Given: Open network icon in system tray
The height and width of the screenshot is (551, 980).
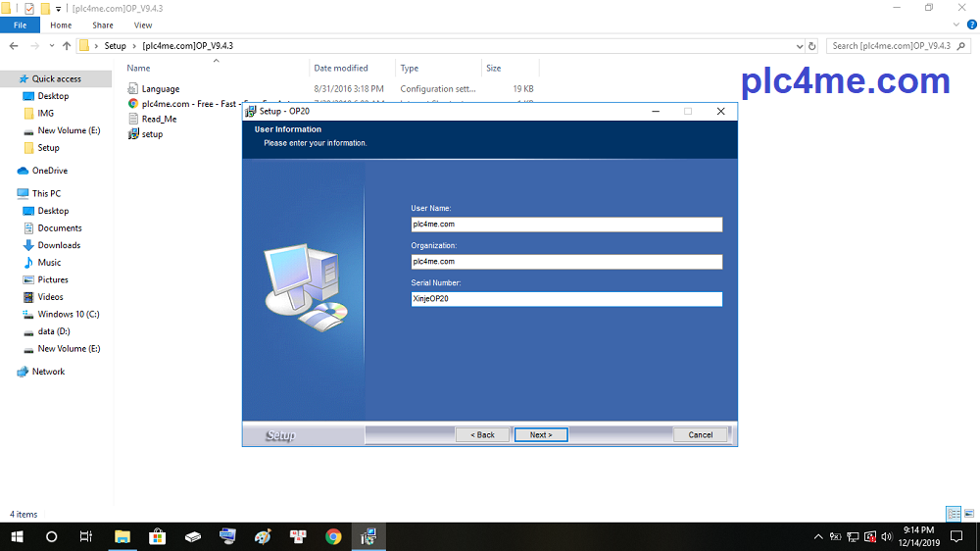Looking at the screenshot, I should [853, 536].
